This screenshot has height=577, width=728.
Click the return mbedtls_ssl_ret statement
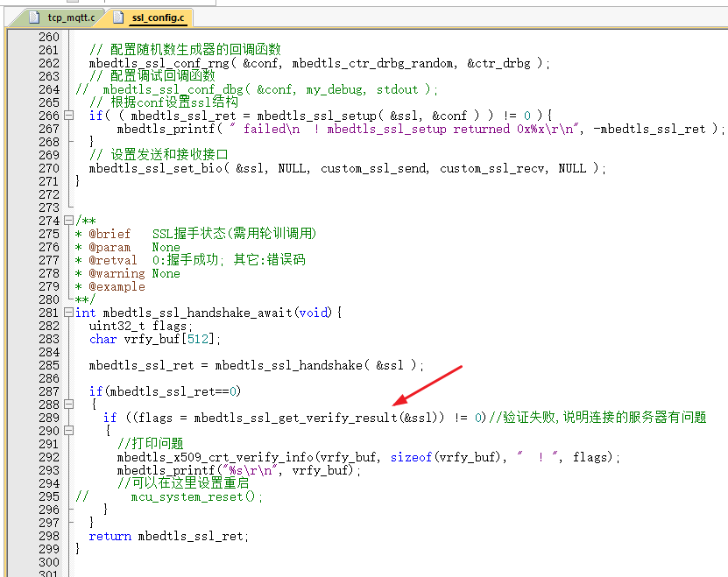click(169, 536)
